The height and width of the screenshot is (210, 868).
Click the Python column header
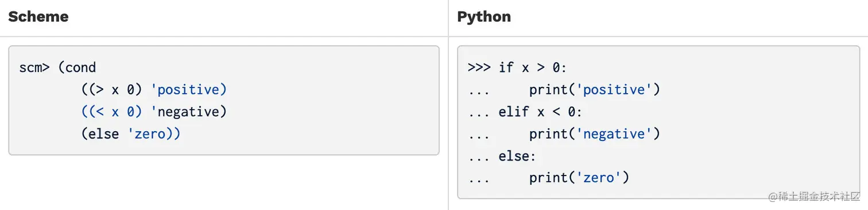point(484,17)
